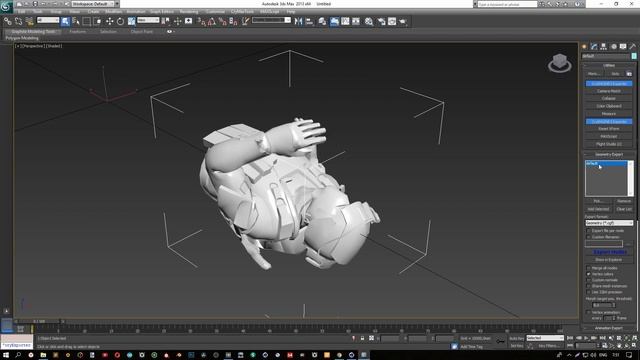
Task: Switch to the Hierarchy command panel
Action: [604, 47]
